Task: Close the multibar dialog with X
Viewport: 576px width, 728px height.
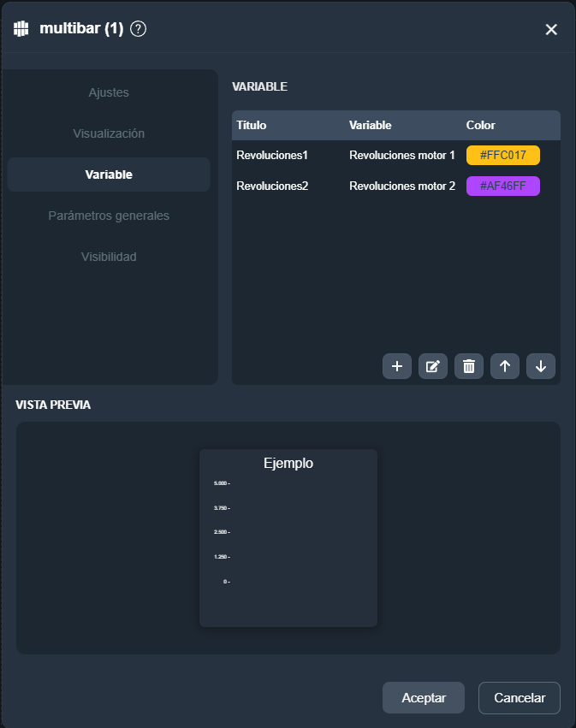Action: click(x=551, y=30)
